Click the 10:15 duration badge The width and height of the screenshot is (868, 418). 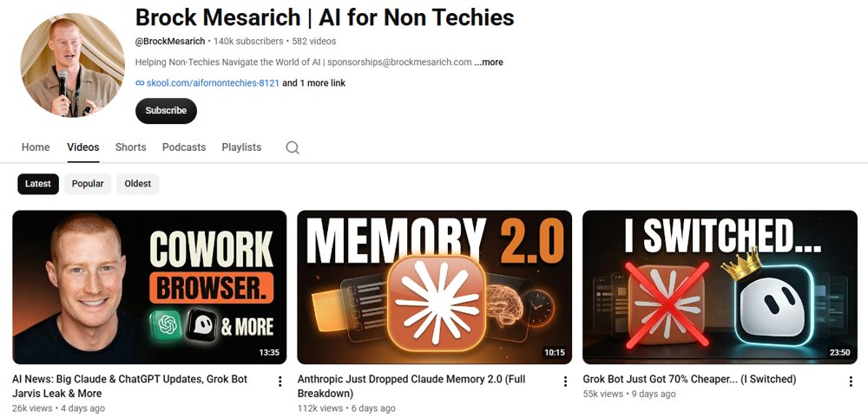(554, 352)
